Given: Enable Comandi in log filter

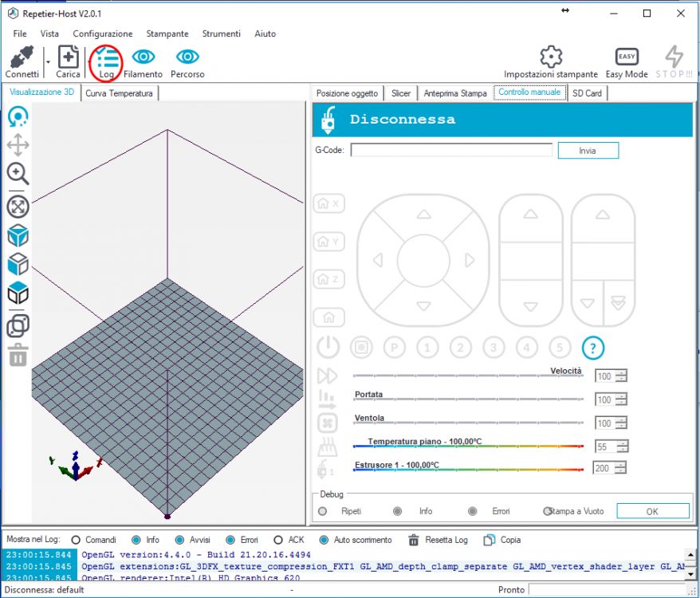Looking at the screenshot, I should click(x=77, y=540).
